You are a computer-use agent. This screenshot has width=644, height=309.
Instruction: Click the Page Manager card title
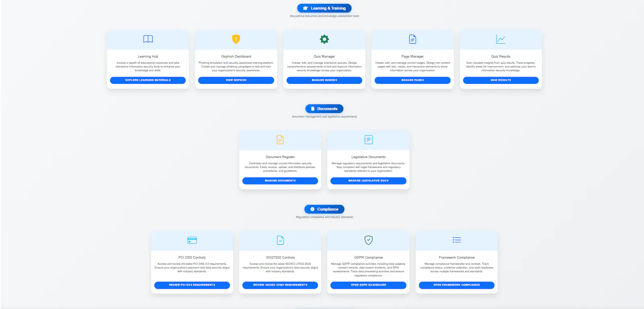point(413,56)
